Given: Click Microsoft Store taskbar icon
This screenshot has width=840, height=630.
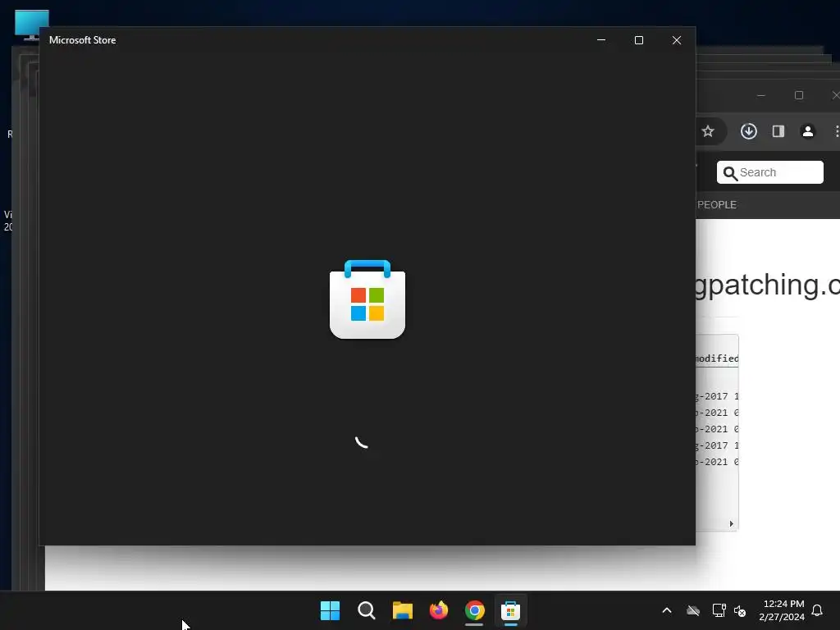Looking at the screenshot, I should (x=510, y=610).
